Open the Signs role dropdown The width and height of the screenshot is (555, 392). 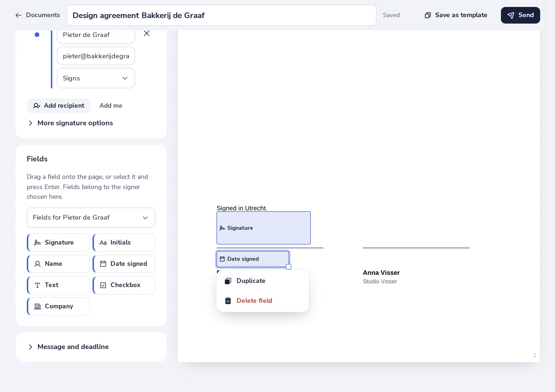pos(96,78)
